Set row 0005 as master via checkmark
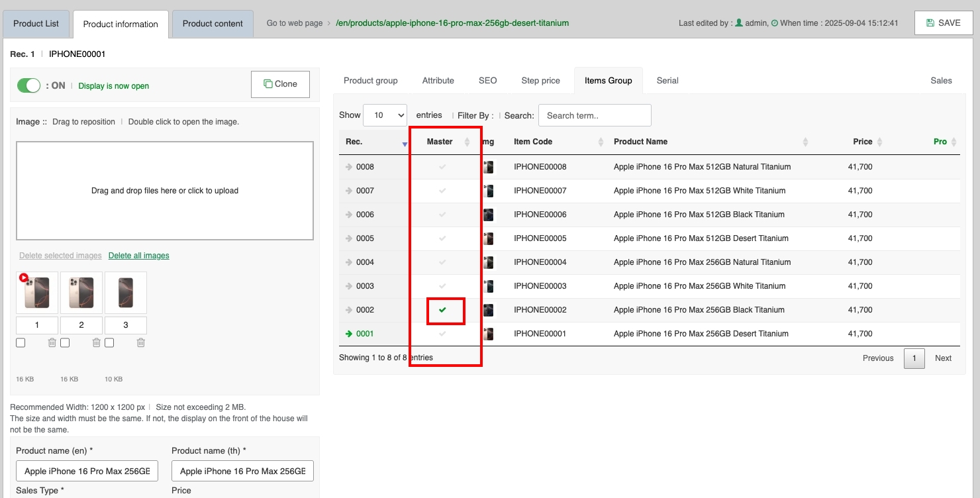Viewport: 980px width, 498px height. [x=443, y=238]
